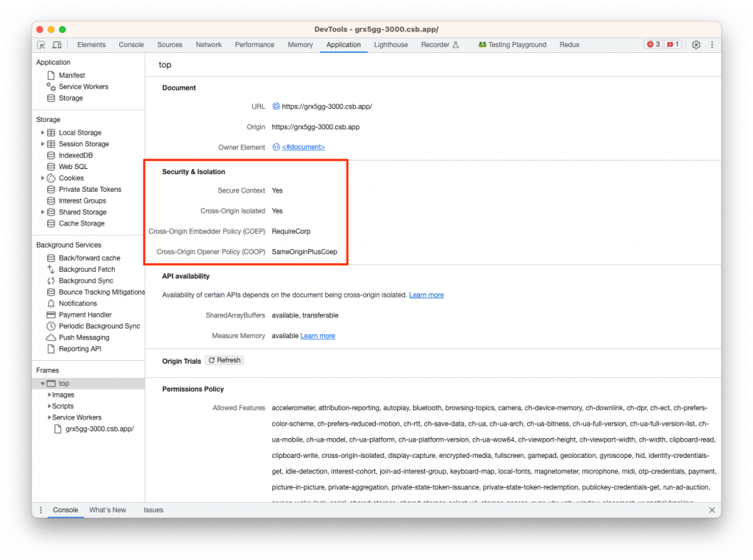The width and height of the screenshot is (753, 560).
Task: Open the <#document> owner element link
Action: point(303,147)
